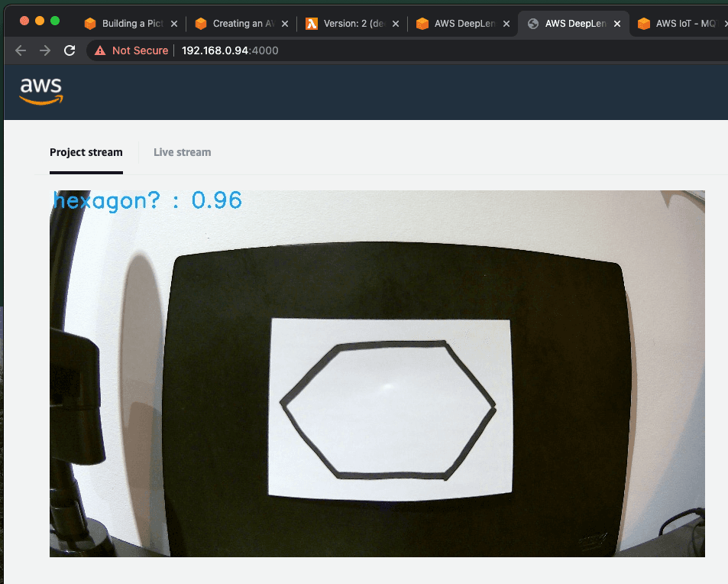Close the active AWS DeepLens globe tab
Viewport: 728px width, 584px height.
point(616,24)
